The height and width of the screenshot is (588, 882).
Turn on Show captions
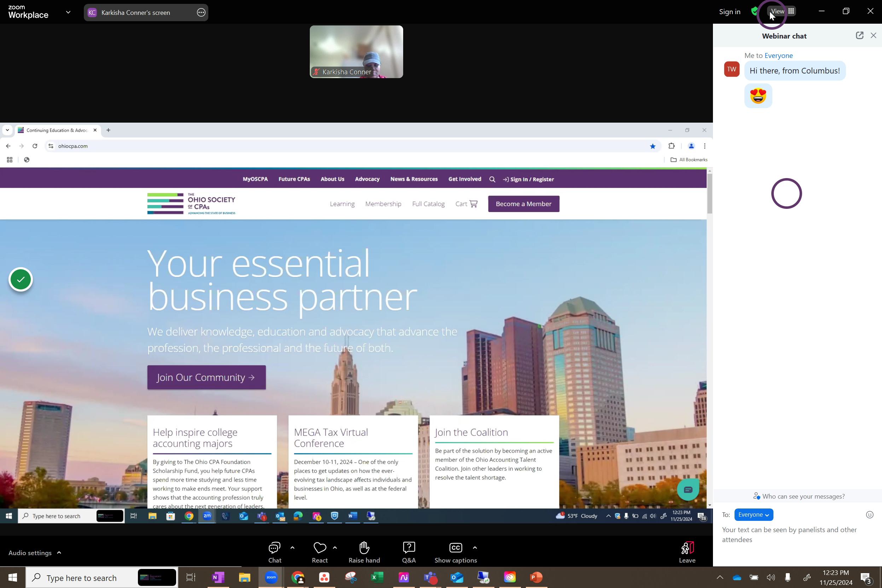point(455,552)
